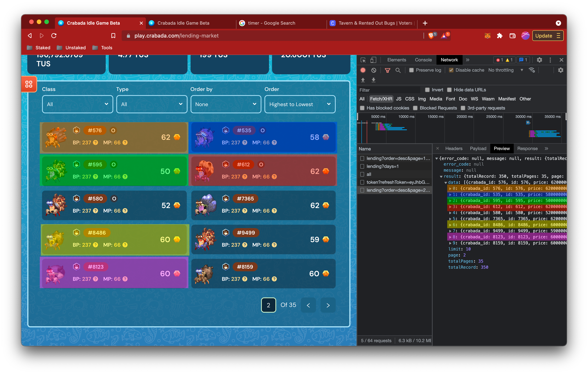The width and height of the screenshot is (588, 374).
Task: Open the Headers tab
Action: 454,149
